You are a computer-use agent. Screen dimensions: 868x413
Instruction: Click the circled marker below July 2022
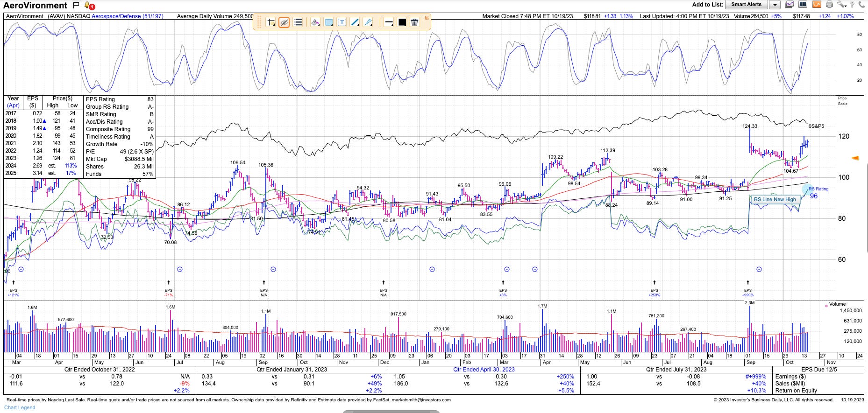pyautogui.click(x=180, y=269)
